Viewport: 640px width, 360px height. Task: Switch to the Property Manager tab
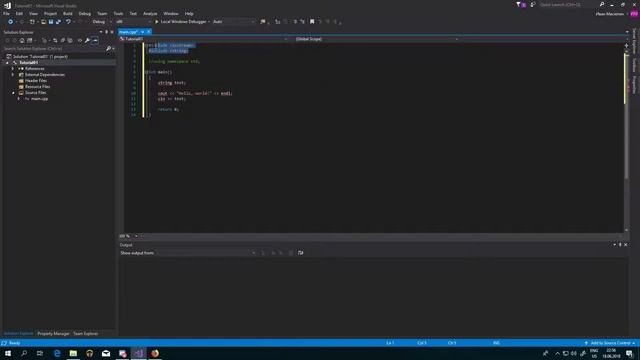click(x=53, y=334)
